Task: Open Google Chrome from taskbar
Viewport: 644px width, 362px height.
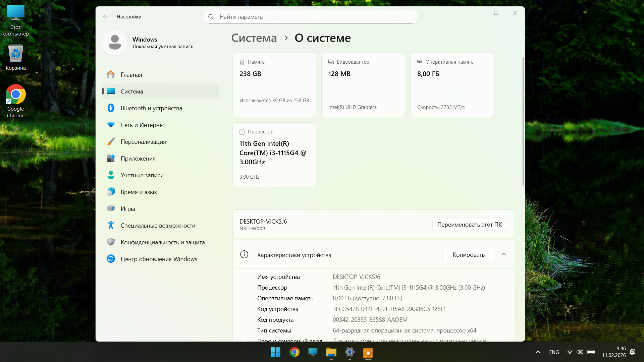Action: click(294, 352)
